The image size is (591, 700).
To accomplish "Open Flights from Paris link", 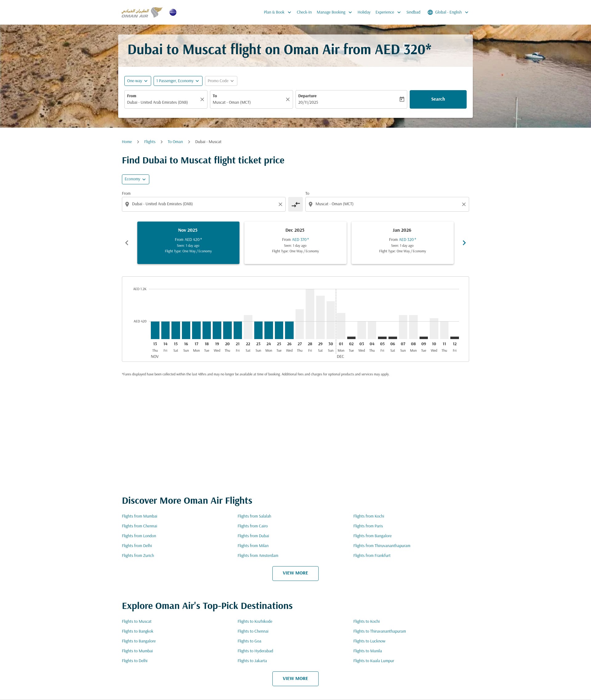I will pos(368,526).
